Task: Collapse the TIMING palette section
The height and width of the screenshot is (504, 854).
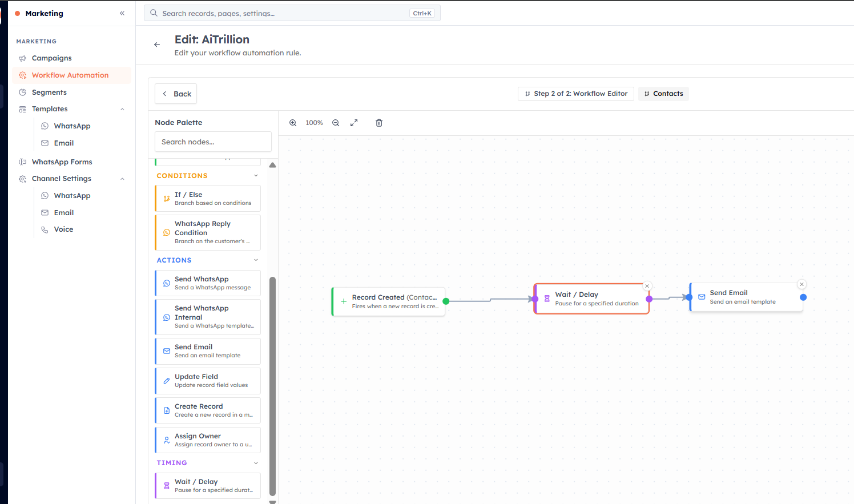Action: coord(256,463)
